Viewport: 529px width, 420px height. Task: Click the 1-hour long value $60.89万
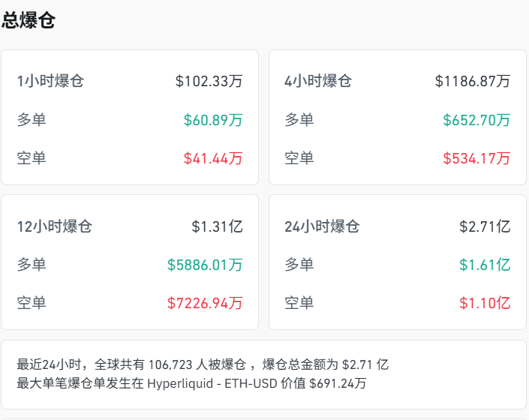click(213, 120)
